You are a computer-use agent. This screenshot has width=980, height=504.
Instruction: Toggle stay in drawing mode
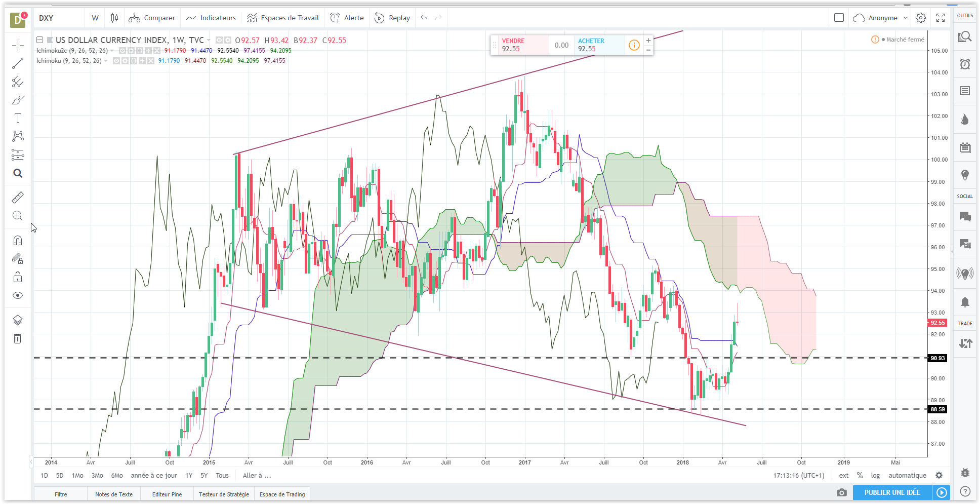18,259
